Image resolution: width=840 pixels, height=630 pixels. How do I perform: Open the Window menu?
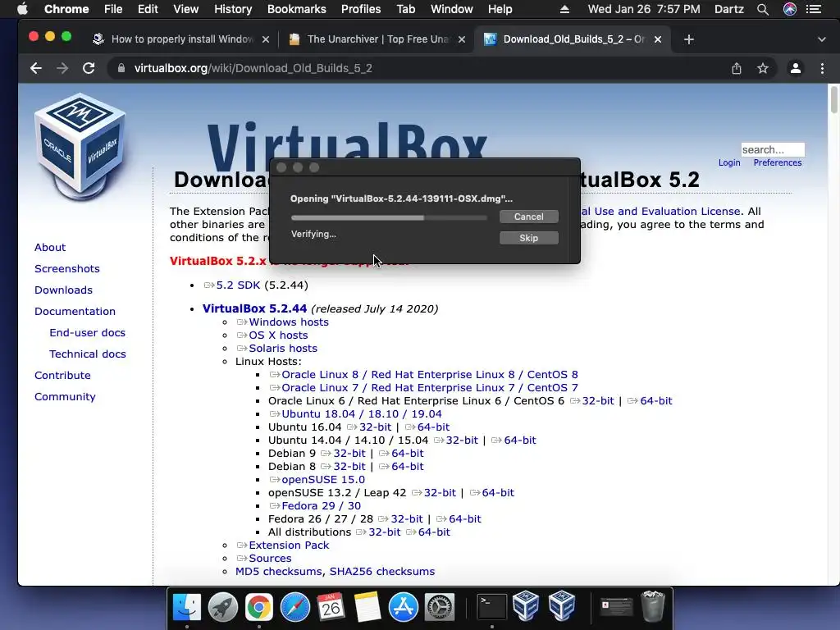pyautogui.click(x=452, y=9)
